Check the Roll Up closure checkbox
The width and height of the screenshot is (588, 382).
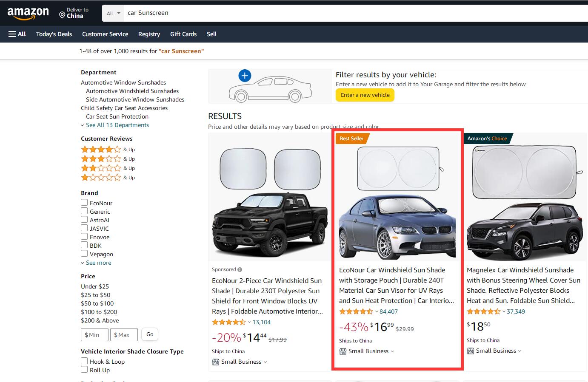coord(84,370)
